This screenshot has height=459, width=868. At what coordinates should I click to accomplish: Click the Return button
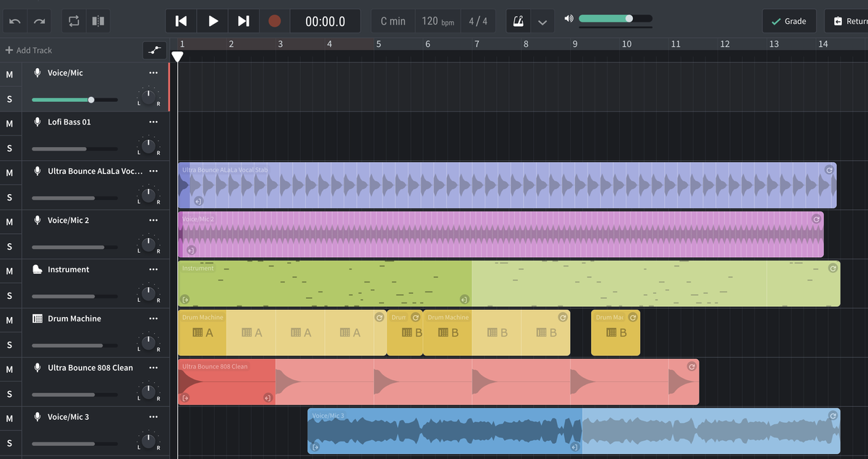(x=847, y=21)
